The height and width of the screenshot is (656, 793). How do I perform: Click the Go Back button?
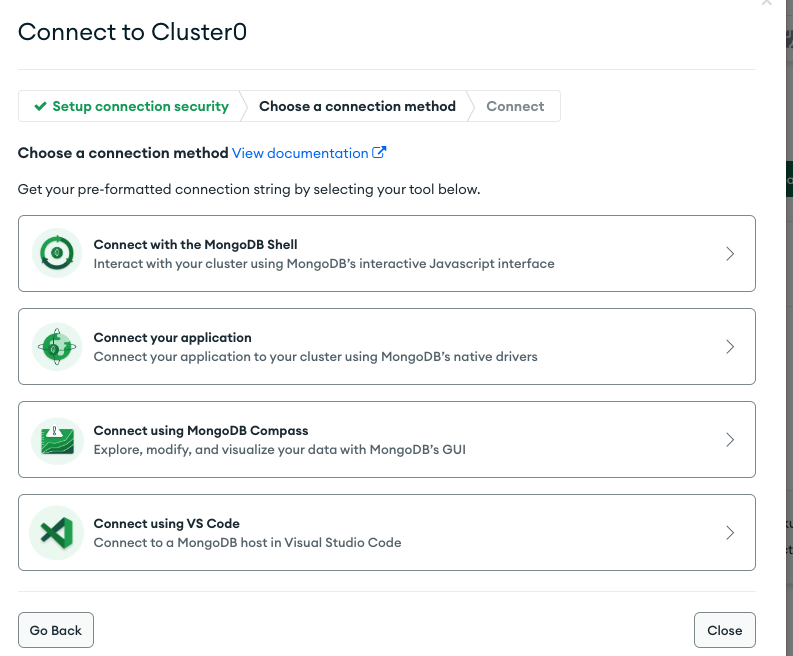pos(56,630)
